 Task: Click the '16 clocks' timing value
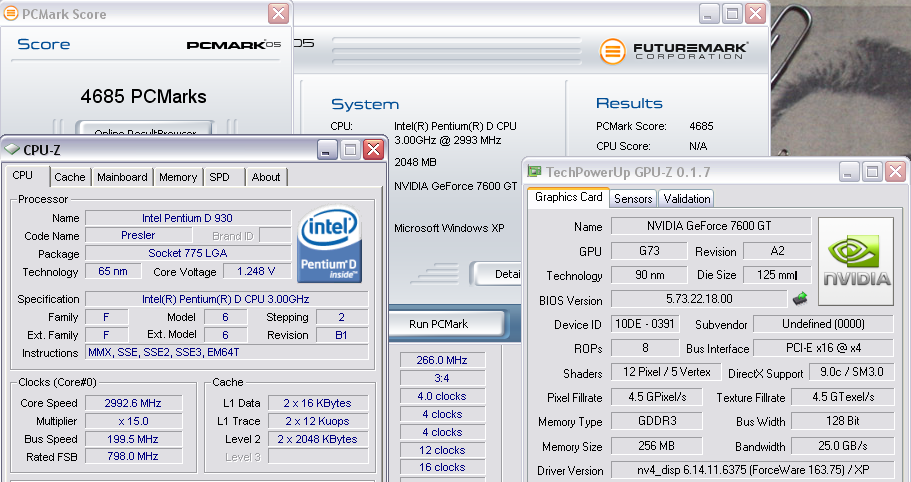442,467
